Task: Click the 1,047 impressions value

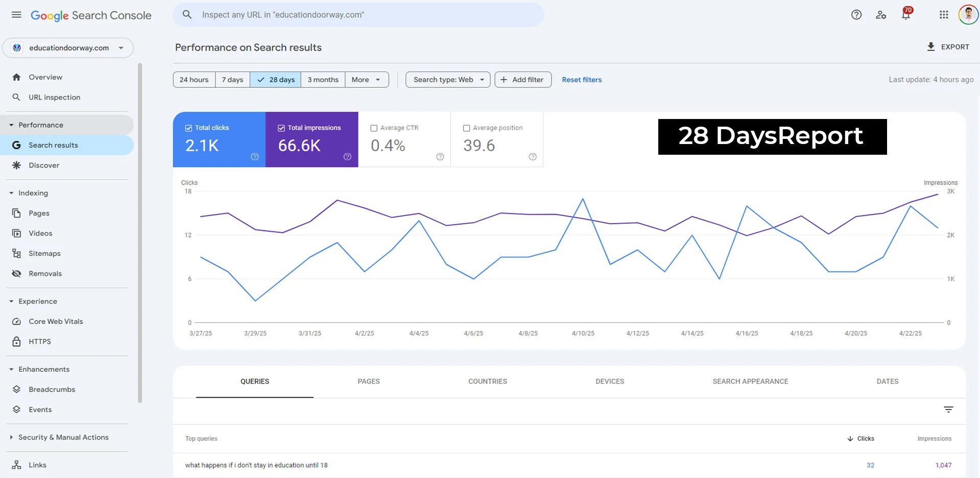Action: (x=943, y=465)
